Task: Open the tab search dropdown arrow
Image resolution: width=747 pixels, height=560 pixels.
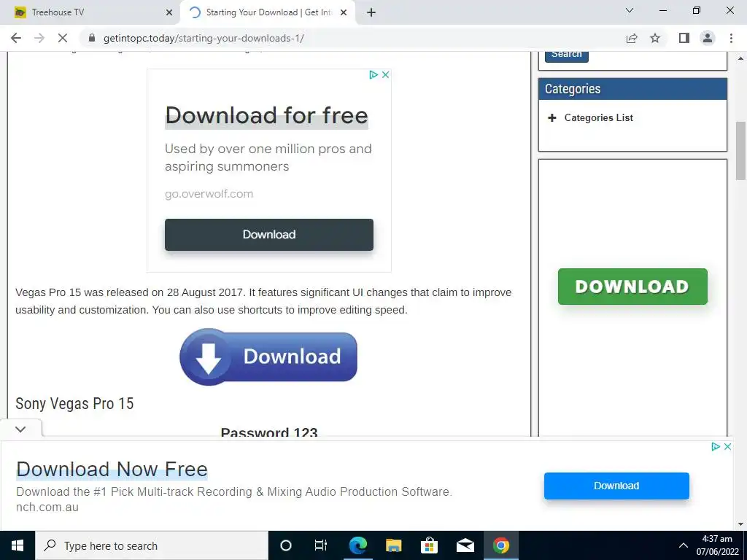Action: tap(630, 10)
